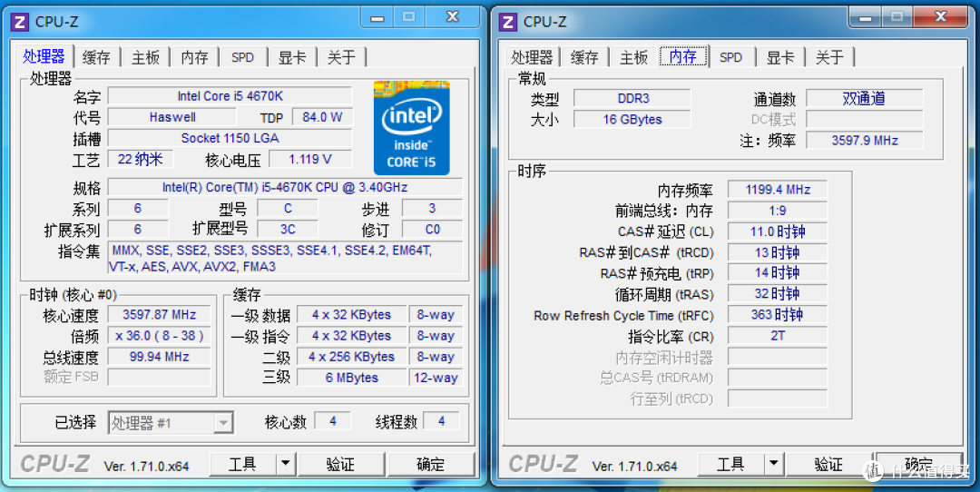Select the 内存 tab in right CPU-Z window

[682, 56]
